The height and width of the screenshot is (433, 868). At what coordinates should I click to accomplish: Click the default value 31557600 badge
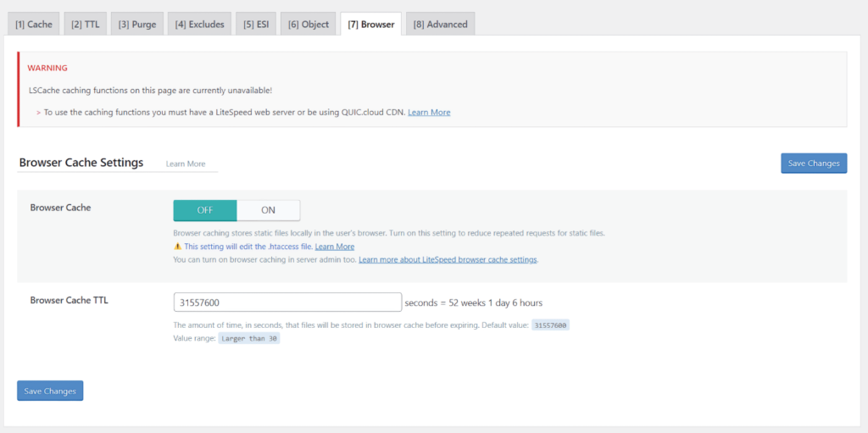click(550, 325)
